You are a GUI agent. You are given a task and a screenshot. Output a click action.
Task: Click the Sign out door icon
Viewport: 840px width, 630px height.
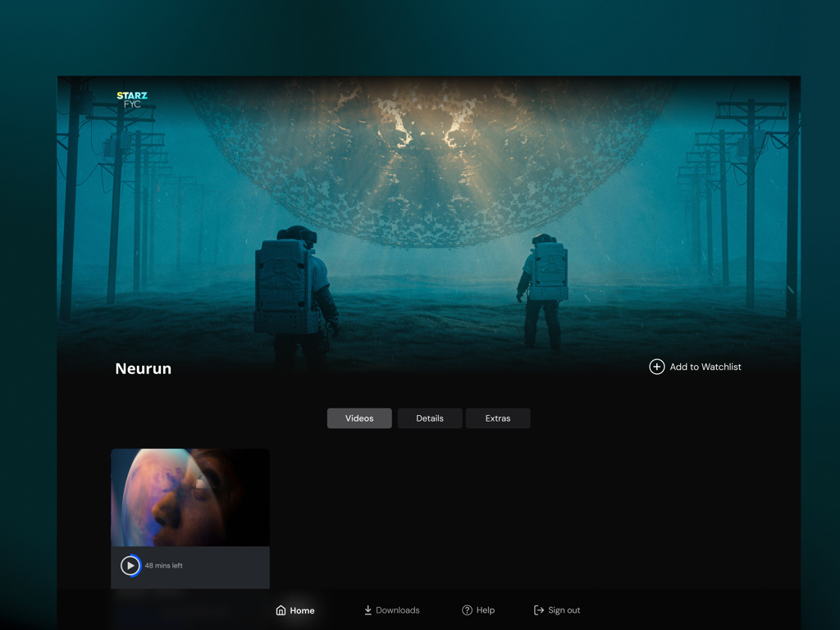click(537, 609)
